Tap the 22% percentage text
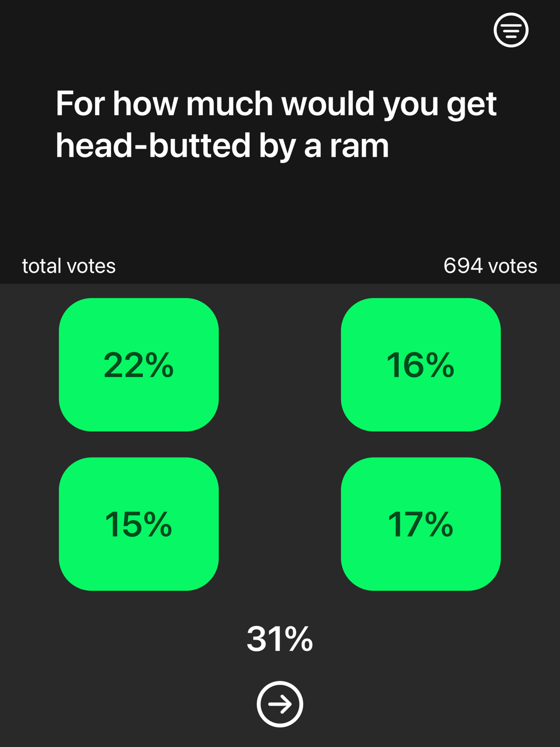This screenshot has width=560, height=747. [x=139, y=365]
